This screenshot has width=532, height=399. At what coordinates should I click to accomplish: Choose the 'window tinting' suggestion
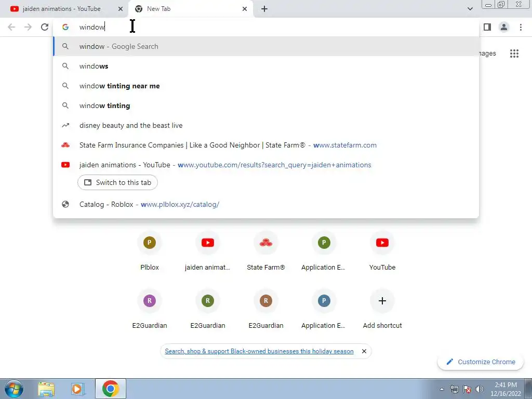[266, 105]
